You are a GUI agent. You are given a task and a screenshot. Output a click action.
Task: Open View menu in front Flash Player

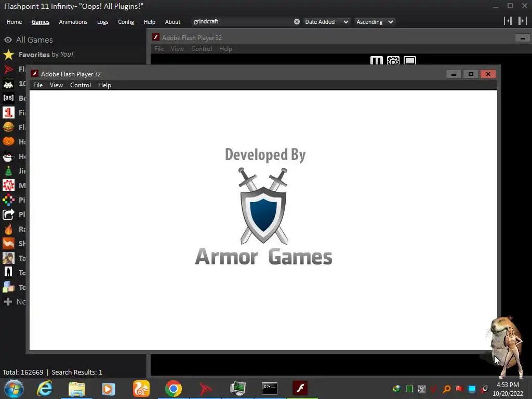tap(56, 85)
